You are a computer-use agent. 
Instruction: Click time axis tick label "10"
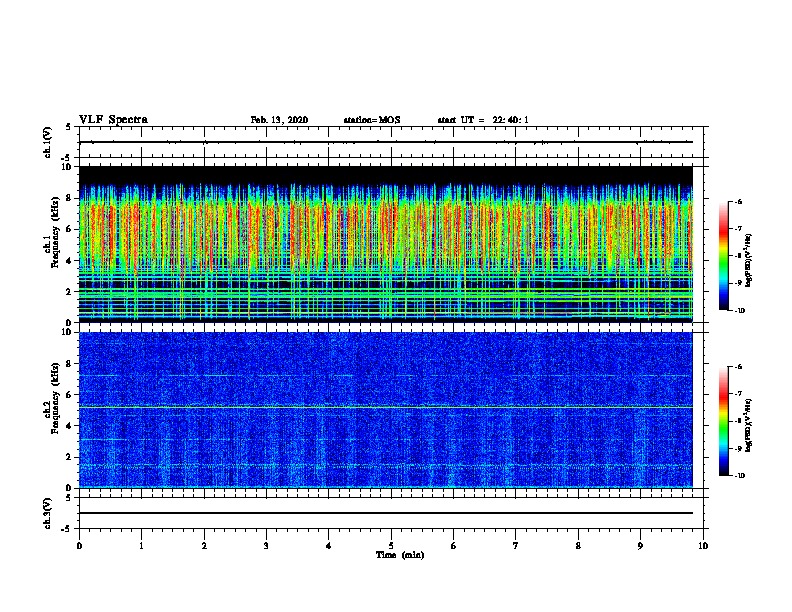click(703, 546)
